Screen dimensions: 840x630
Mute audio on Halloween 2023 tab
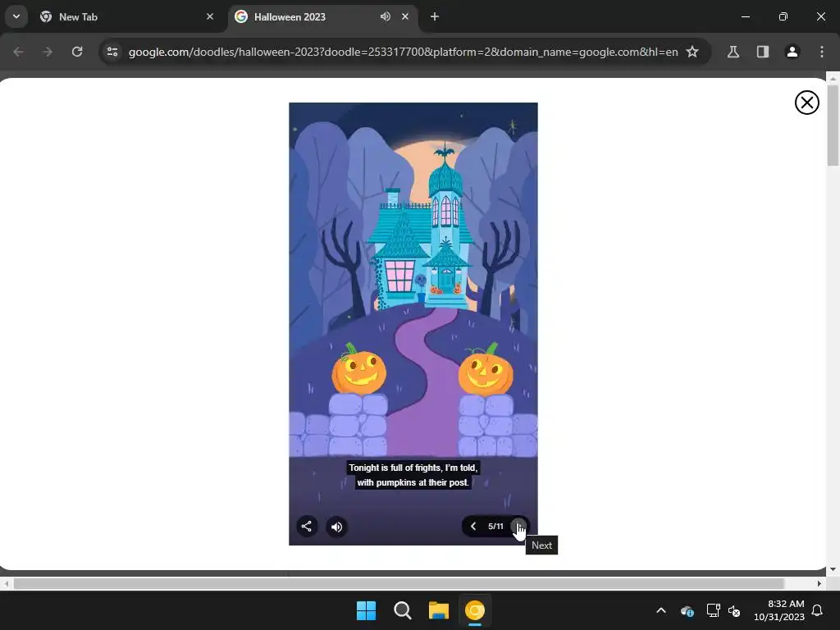pos(386,16)
